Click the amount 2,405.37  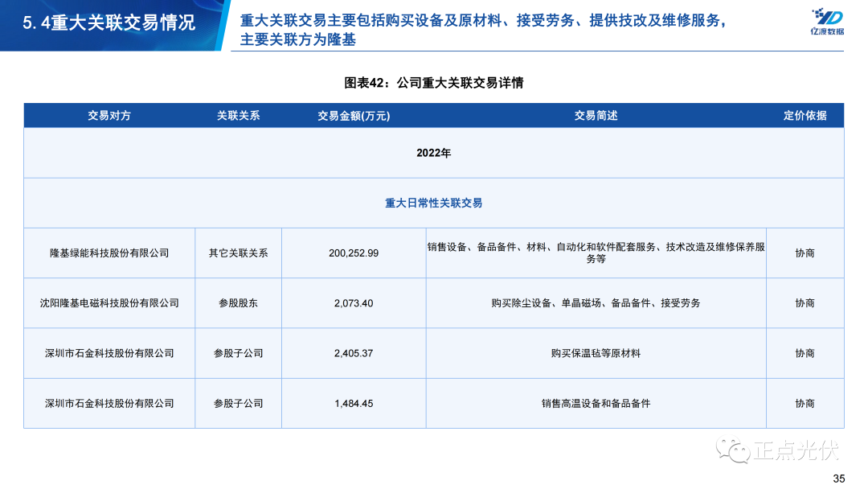coord(354,353)
